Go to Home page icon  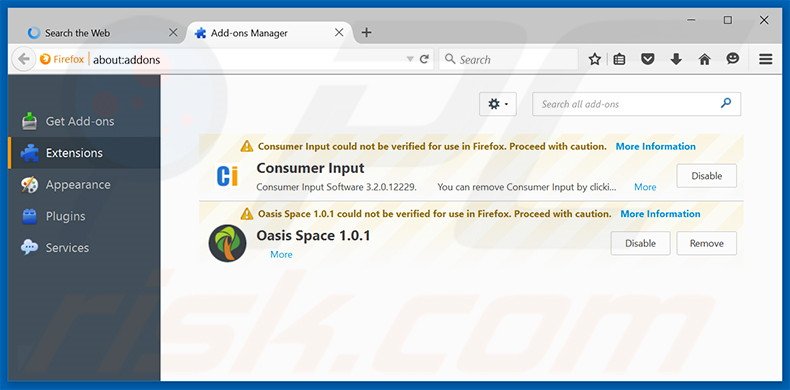click(x=704, y=59)
